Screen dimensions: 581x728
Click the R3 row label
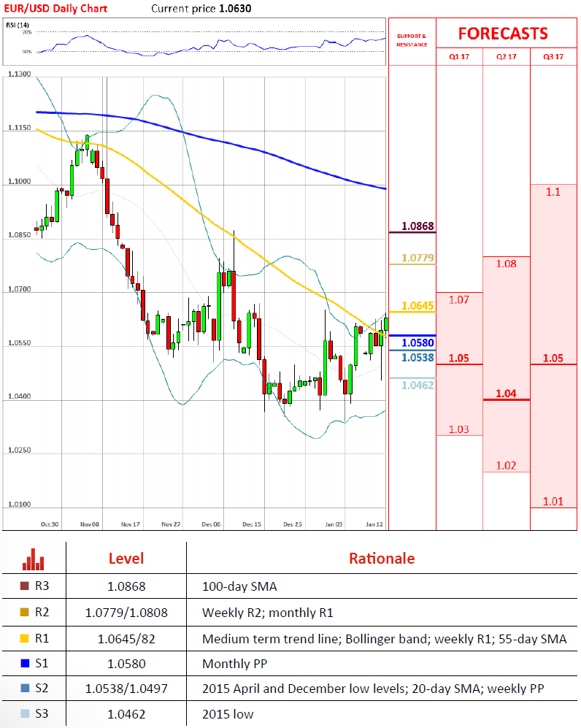[42, 586]
